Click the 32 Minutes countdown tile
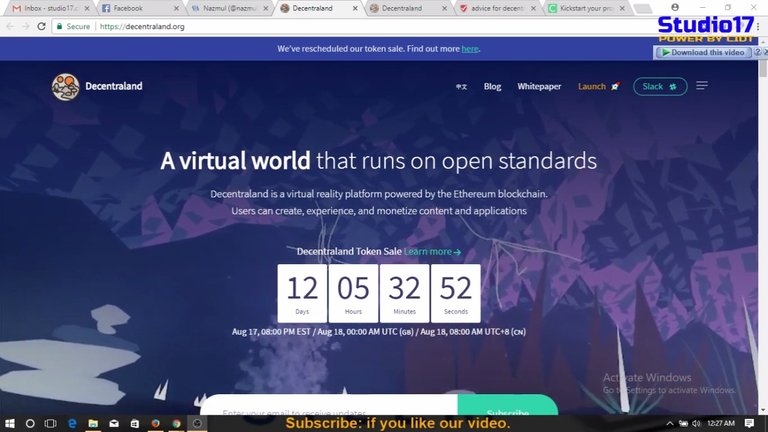 [x=405, y=293]
